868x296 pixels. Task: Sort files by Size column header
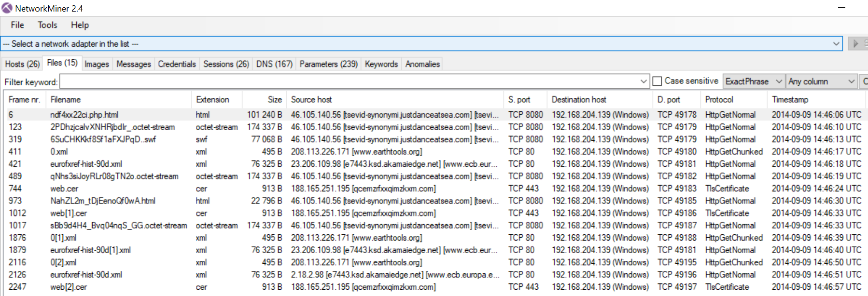[x=274, y=100]
